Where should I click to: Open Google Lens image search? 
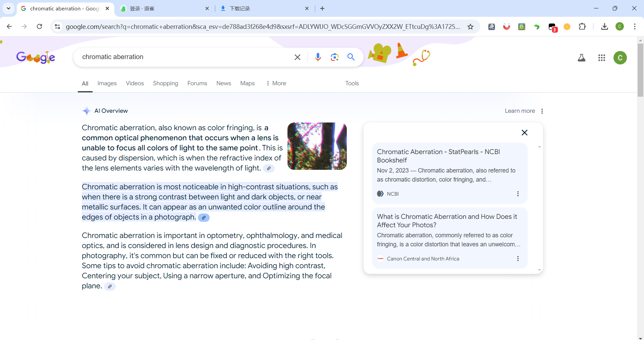click(334, 57)
